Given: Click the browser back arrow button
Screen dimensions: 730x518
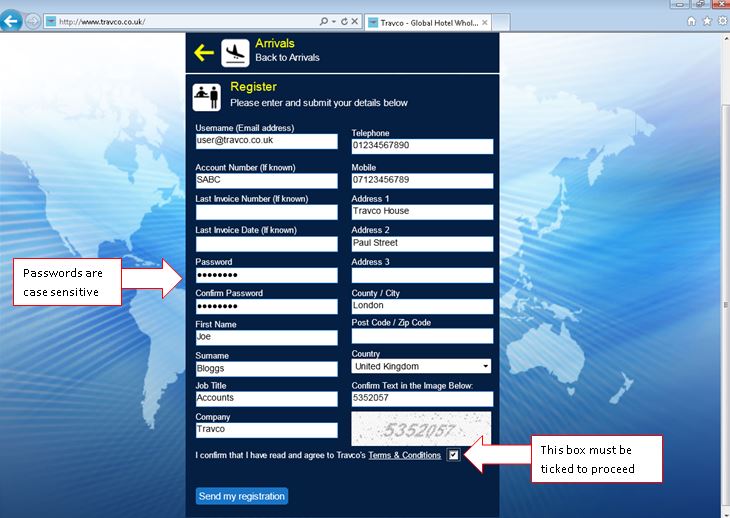Looking at the screenshot, I should pyautogui.click(x=12, y=21).
